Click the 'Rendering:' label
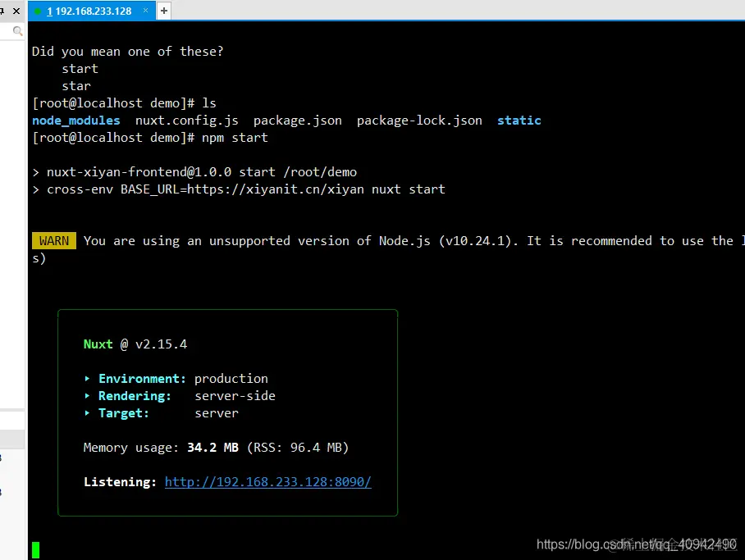This screenshot has height=560, width=745. [x=135, y=396]
